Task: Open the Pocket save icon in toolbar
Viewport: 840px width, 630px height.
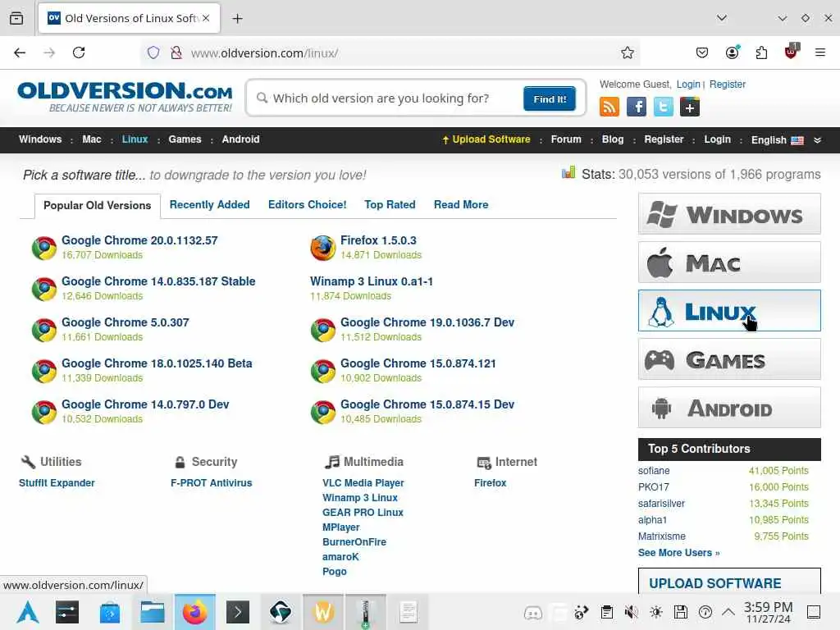Action: (x=702, y=52)
